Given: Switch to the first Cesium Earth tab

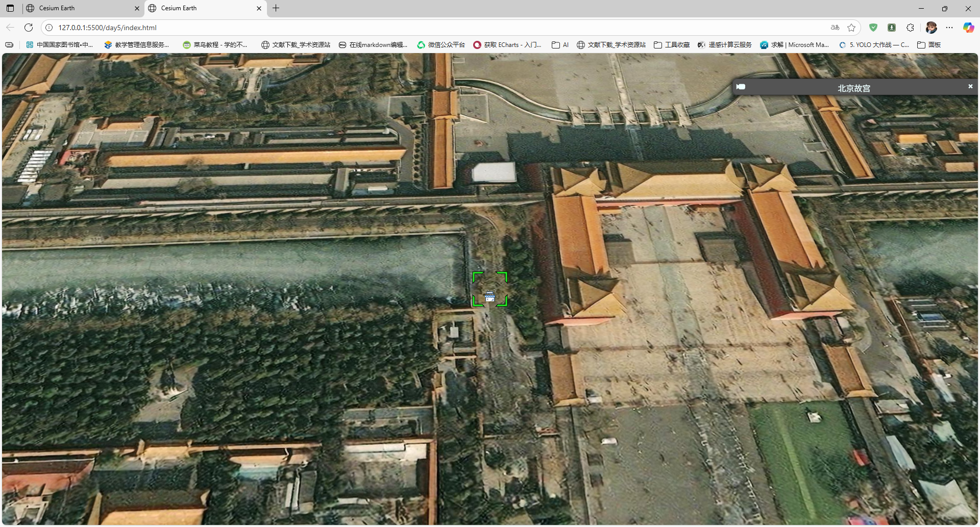Looking at the screenshot, I should click(77, 8).
